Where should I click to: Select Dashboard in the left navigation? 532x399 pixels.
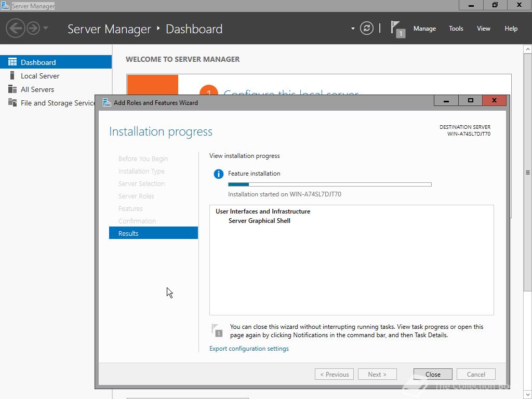pyautogui.click(x=56, y=62)
